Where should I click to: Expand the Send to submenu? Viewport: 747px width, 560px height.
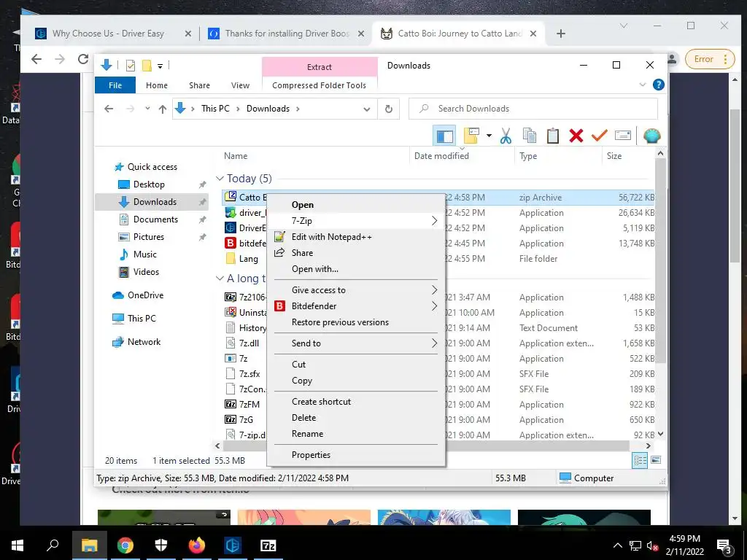click(356, 343)
